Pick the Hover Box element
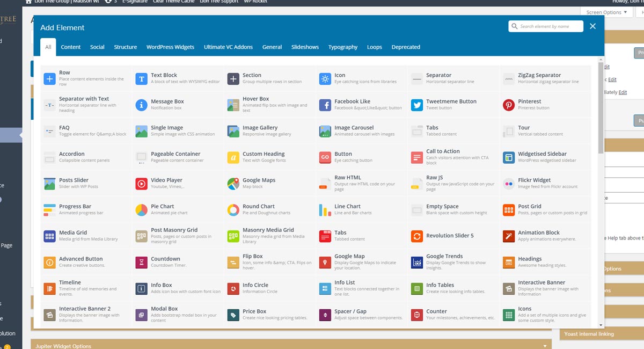 (269, 105)
